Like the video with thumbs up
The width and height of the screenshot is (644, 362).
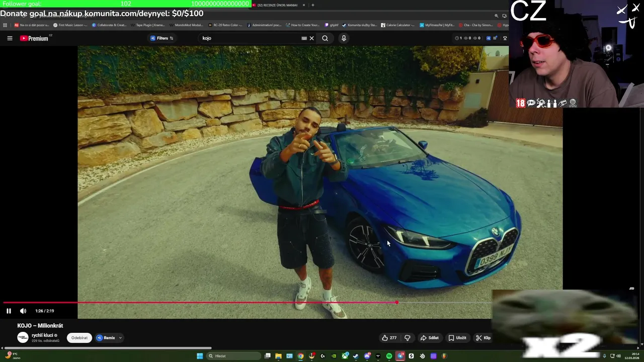coord(389,338)
